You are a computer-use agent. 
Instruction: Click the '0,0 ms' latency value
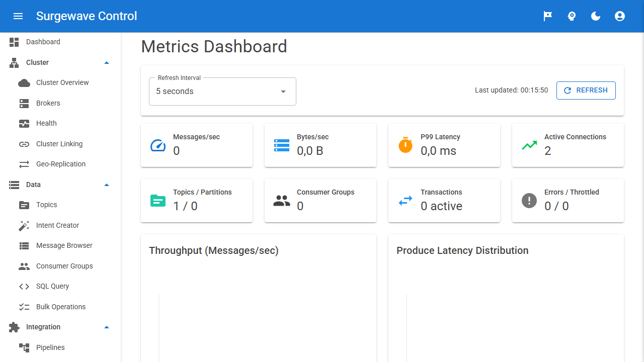[x=438, y=151]
